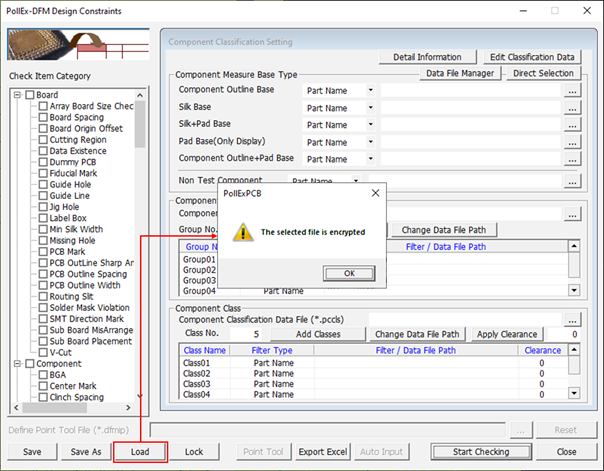
Task: Open the Silk Base Part Name dropdown
Action: coord(370,108)
